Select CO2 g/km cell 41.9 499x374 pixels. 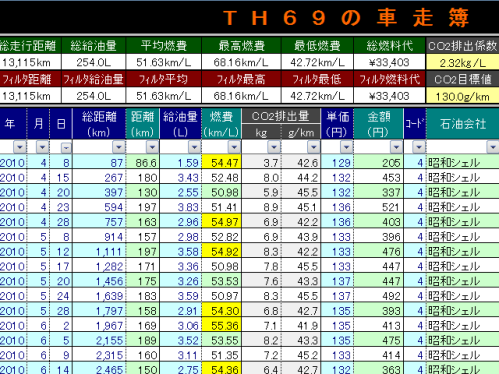(x=301, y=325)
